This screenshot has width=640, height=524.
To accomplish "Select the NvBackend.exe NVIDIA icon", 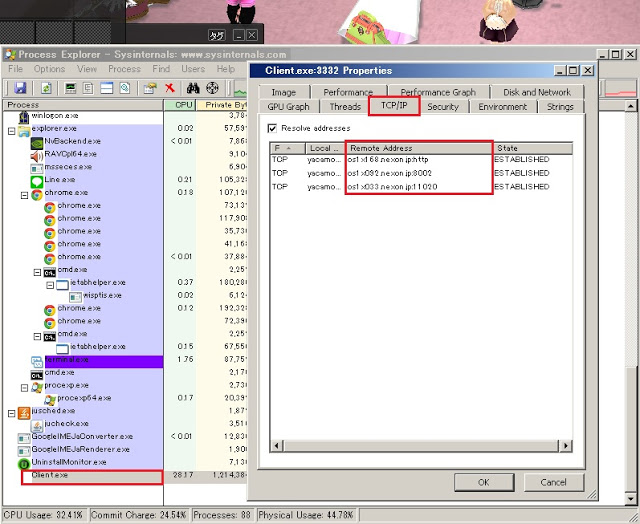I will (37, 142).
